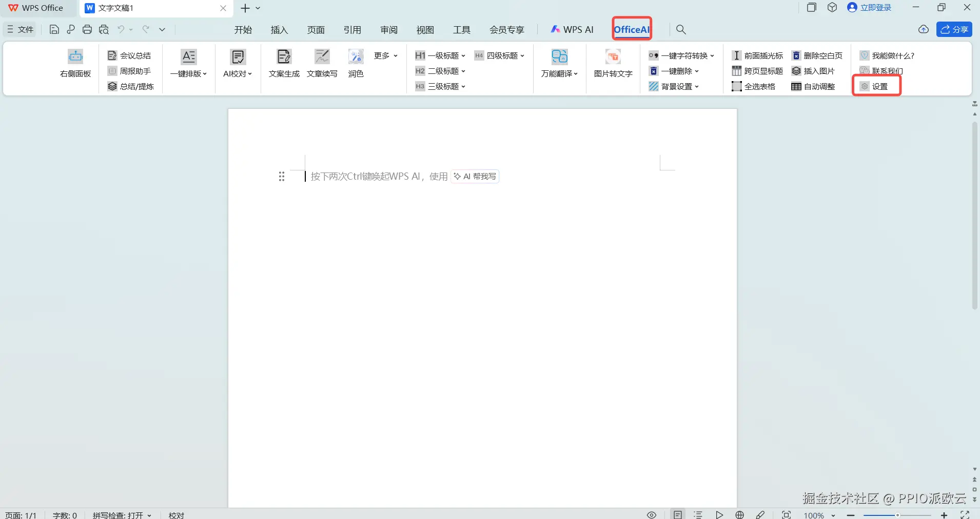Switch to the 引用 ribbon tab
This screenshot has height=519, width=980.
coord(352,30)
